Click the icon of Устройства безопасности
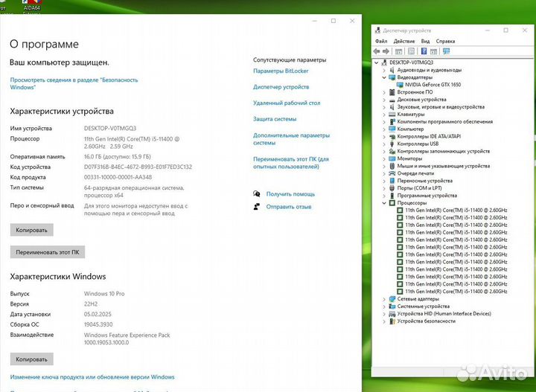Viewport: 536px width, 392px height. pos(392,321)
